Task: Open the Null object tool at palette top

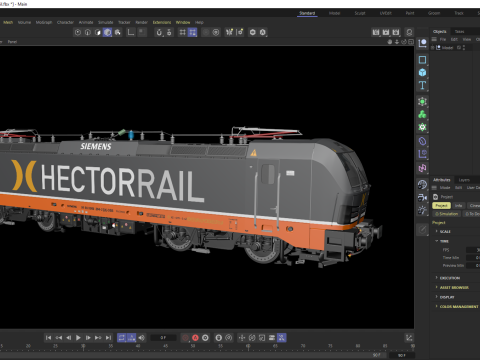Action: (422, 43)
